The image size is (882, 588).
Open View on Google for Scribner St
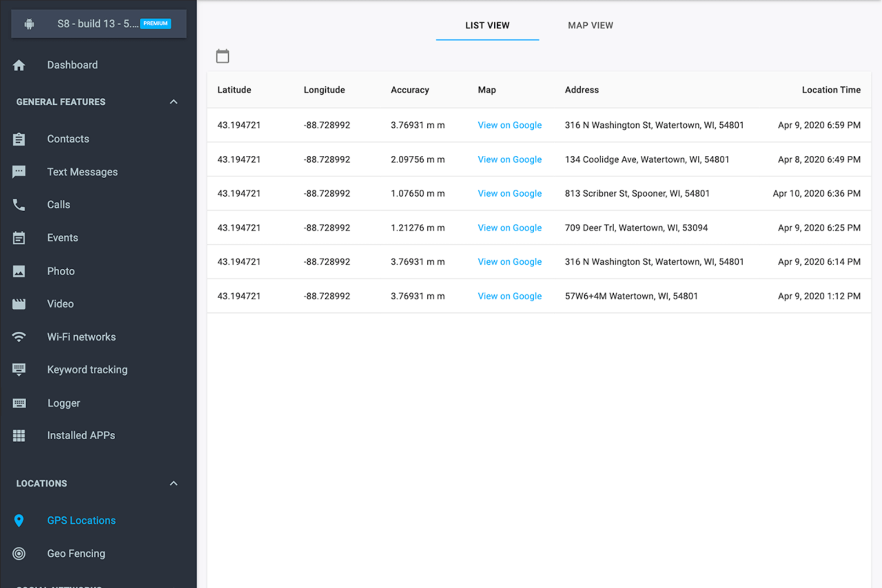click(x=509, y=193)
